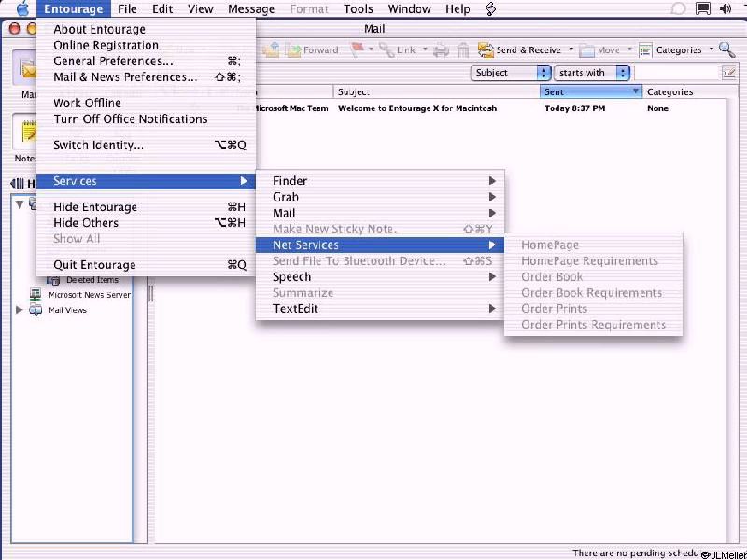This screenshot has width=747, height=560.
Task: Select the Deleted Items folder
Action: [x=92, y=280]
